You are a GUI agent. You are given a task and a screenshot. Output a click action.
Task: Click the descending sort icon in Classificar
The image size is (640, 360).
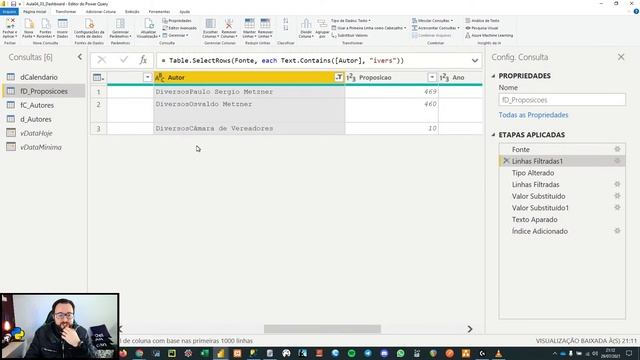(286, 28)
